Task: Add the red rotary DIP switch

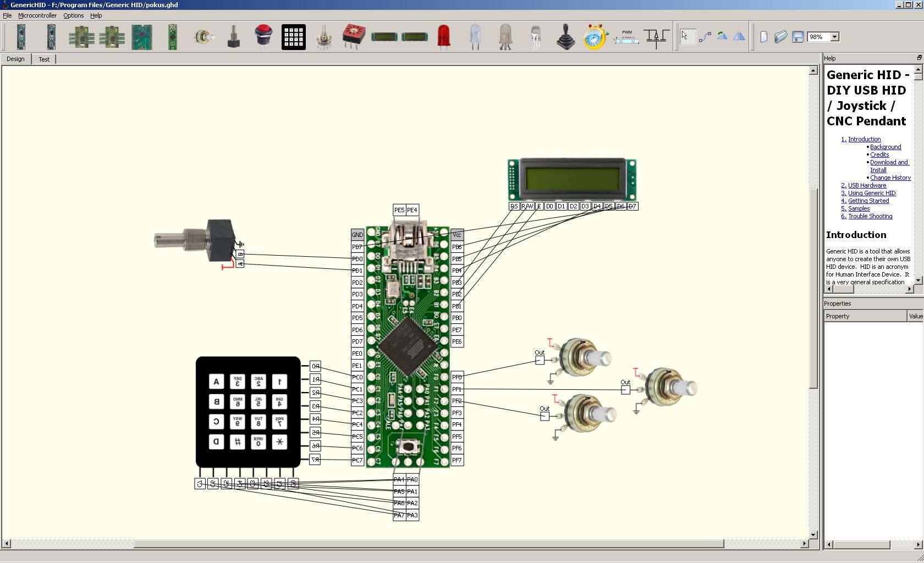Action: tap(353, 37)
